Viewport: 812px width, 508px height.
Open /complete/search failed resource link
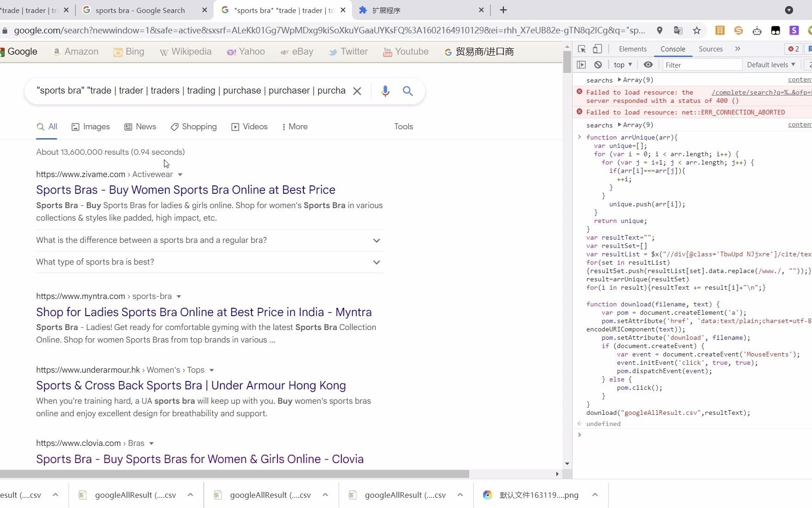pyautogui.click(x=762, y=92)
